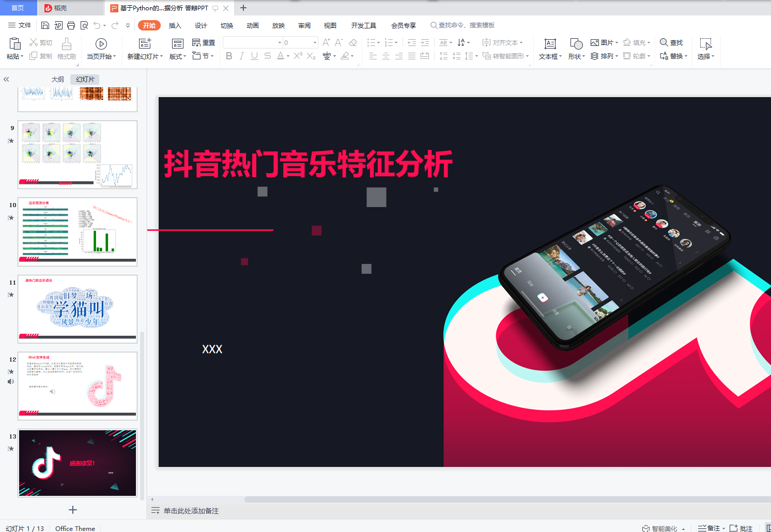Select slide 11 word cloud thumbnail
Image resolution: width=771 pixels, height=532 pixels.
click(78, 309)
